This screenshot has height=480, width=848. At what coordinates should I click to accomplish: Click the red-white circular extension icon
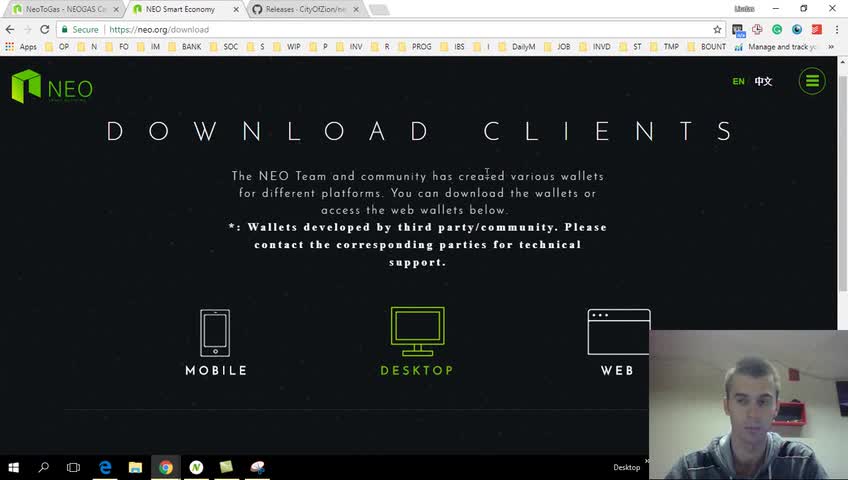(x=757, y=30)
